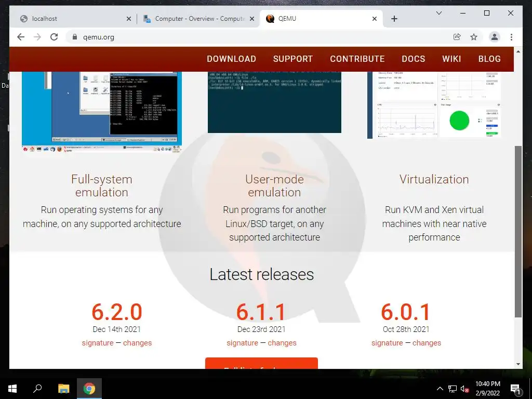
Task: Click the User-mode emulation heading
Action: (x=274, y=185)
